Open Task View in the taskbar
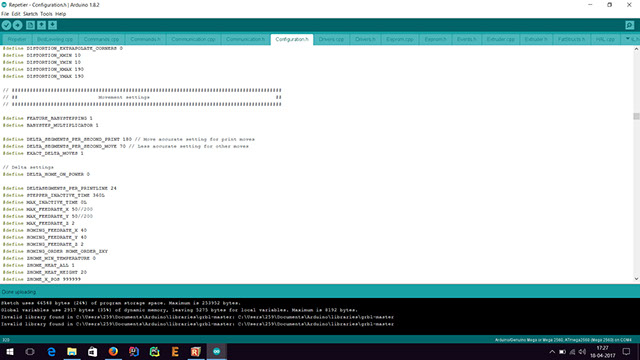 coord(30,351)
